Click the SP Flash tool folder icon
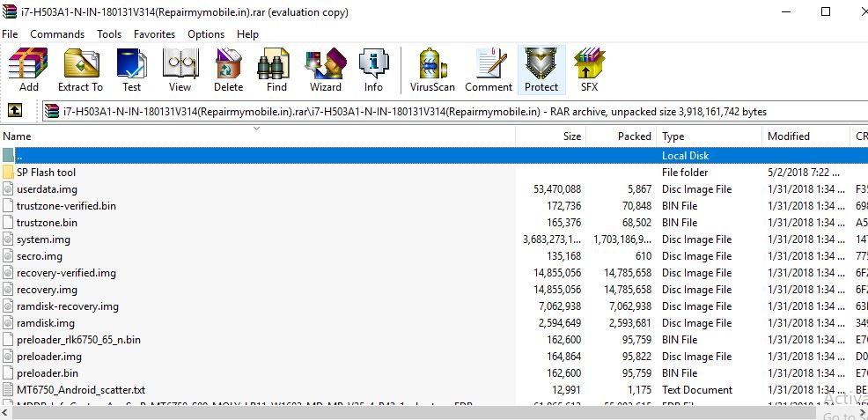868x420 pixels. tap(8, 173)
